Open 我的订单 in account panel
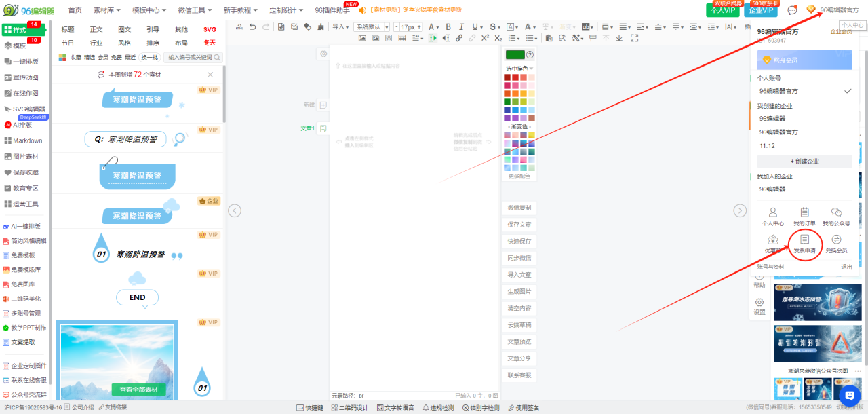The width and height of the screenshot is (868, 414). point(804,217)
